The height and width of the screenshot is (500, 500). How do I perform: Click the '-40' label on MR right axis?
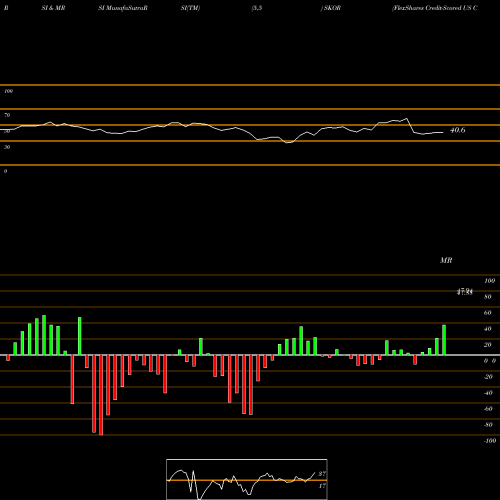click(x=488, y=393)
